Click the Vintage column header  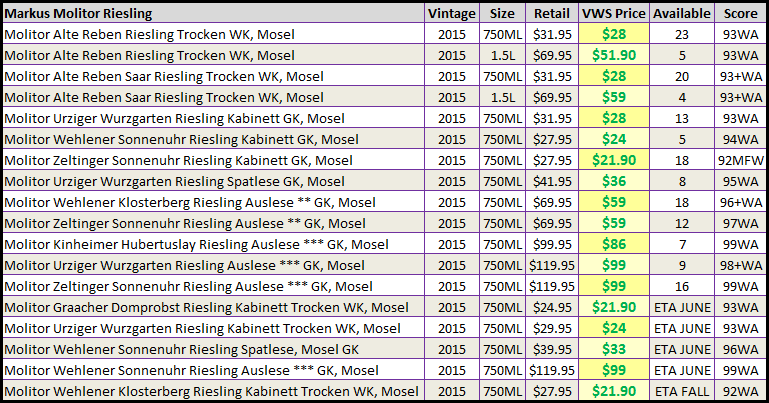(452, 13)
